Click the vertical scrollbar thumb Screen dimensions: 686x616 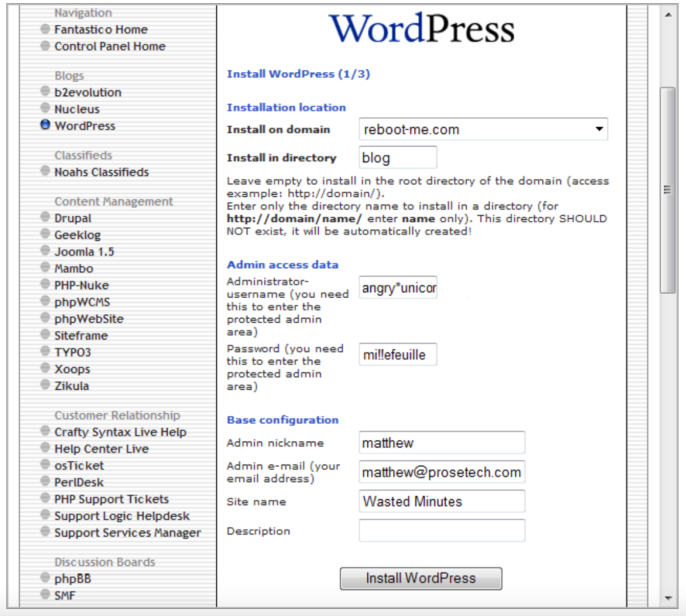click(667, 189)
